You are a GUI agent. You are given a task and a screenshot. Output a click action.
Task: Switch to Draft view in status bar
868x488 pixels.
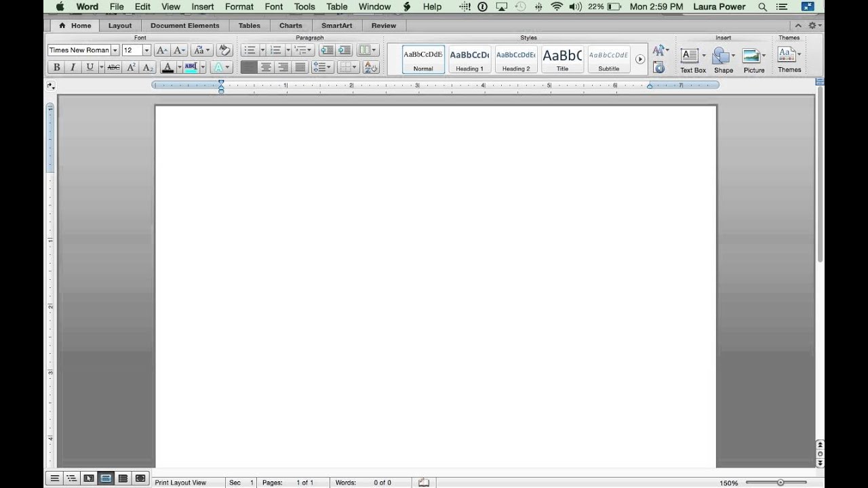click(55, 479)
